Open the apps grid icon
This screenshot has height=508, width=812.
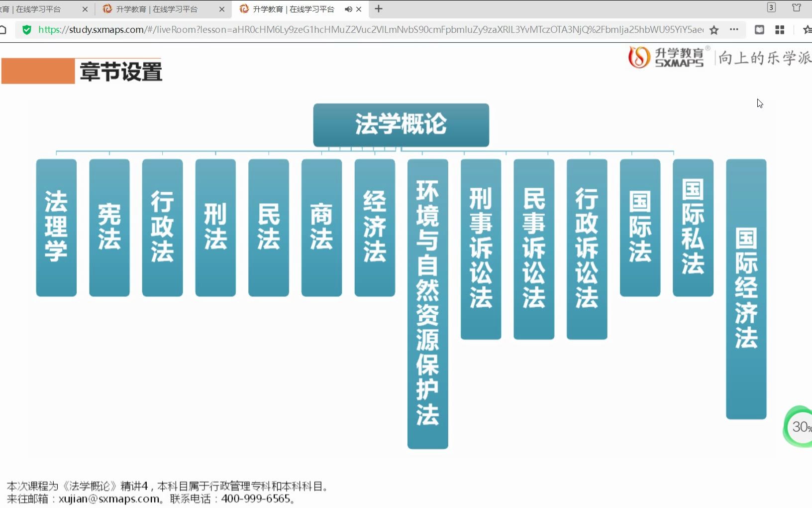[x=780, y=30]
